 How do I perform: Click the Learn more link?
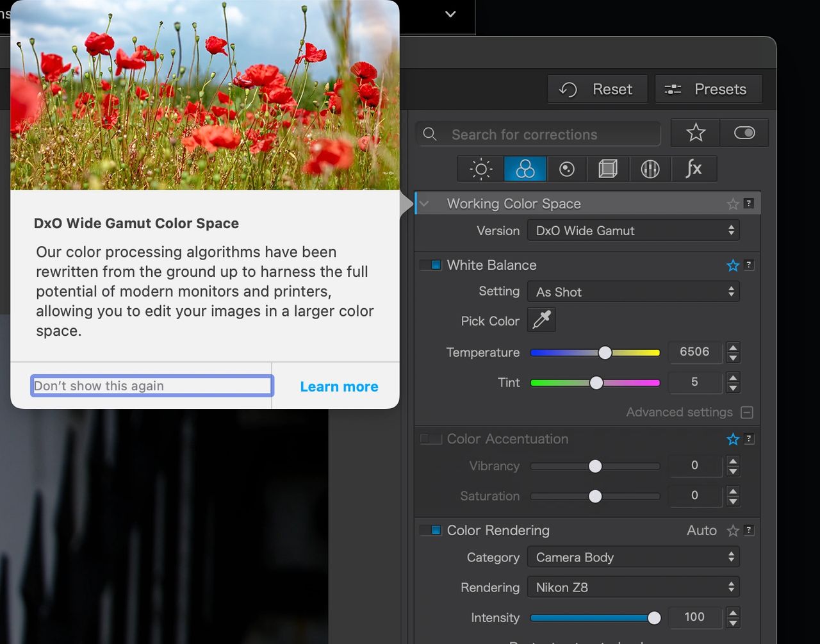339,386
